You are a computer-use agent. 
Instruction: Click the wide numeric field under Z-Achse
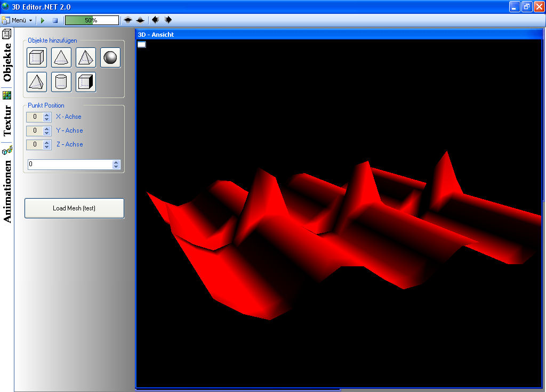pos(70,165)
